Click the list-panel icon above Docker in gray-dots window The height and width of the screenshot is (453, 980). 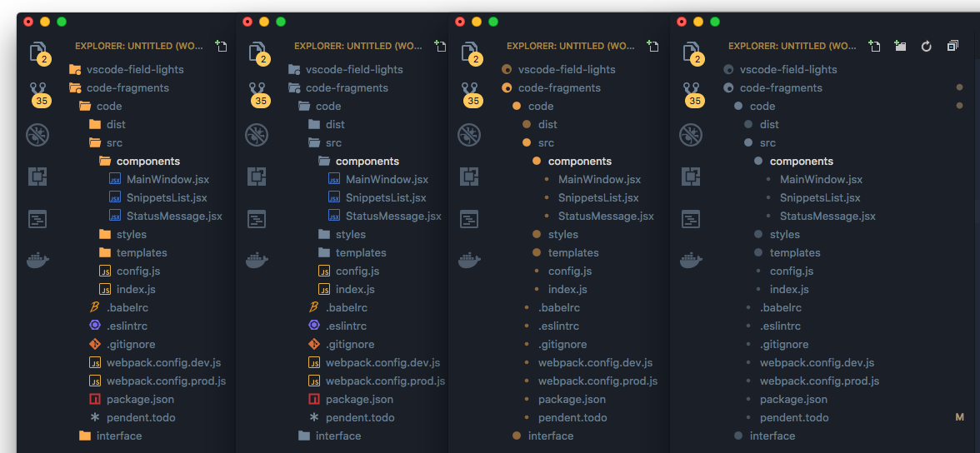pos(692,219)
